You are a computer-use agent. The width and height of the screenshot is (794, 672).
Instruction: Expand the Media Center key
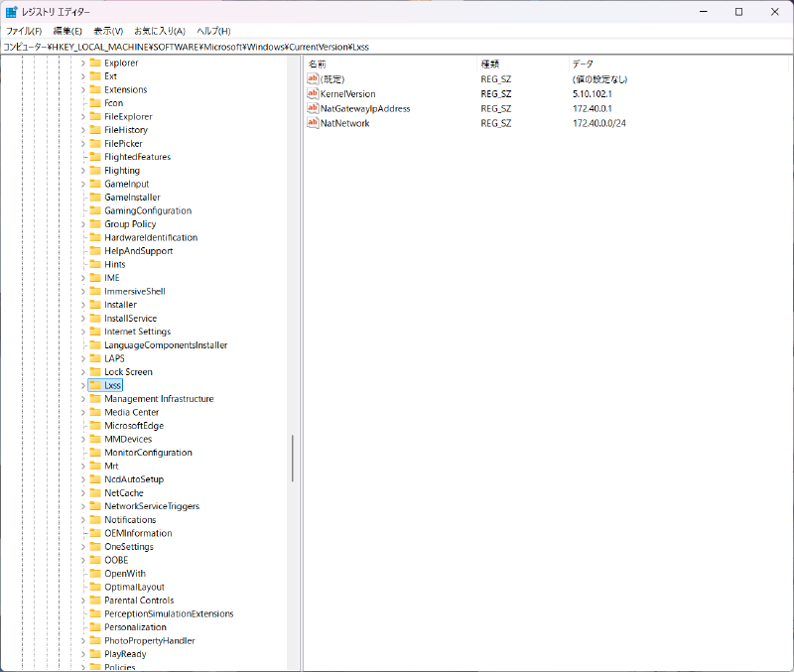[x=83, y=412]
